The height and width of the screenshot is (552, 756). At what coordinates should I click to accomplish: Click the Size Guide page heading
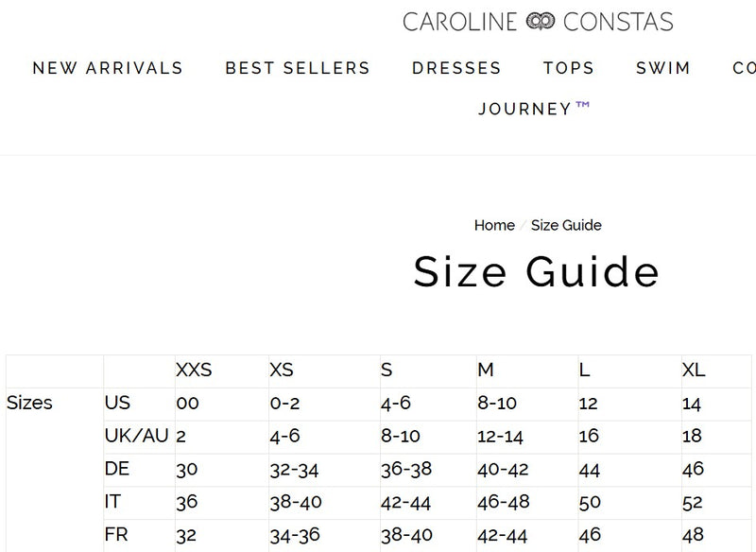pyautogui.click(x=536, y=271)
